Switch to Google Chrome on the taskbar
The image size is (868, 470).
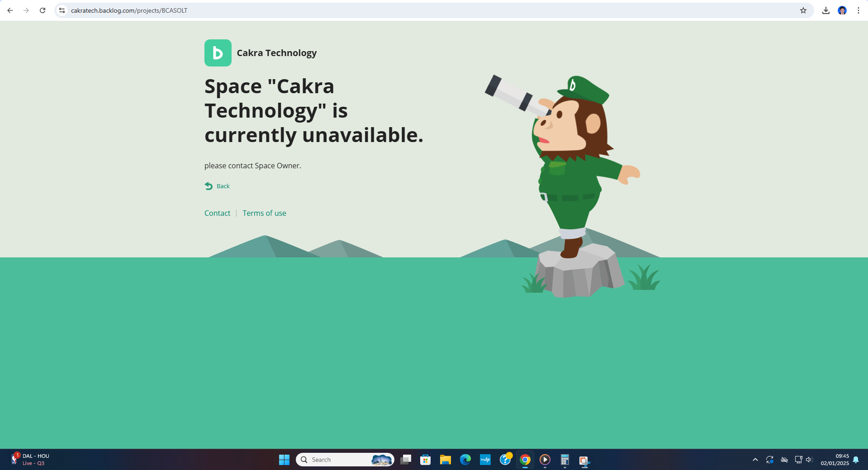coord(525,460)
